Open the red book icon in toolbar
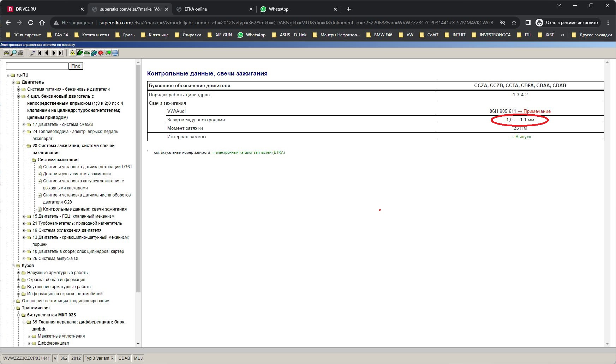 point(101,53)
